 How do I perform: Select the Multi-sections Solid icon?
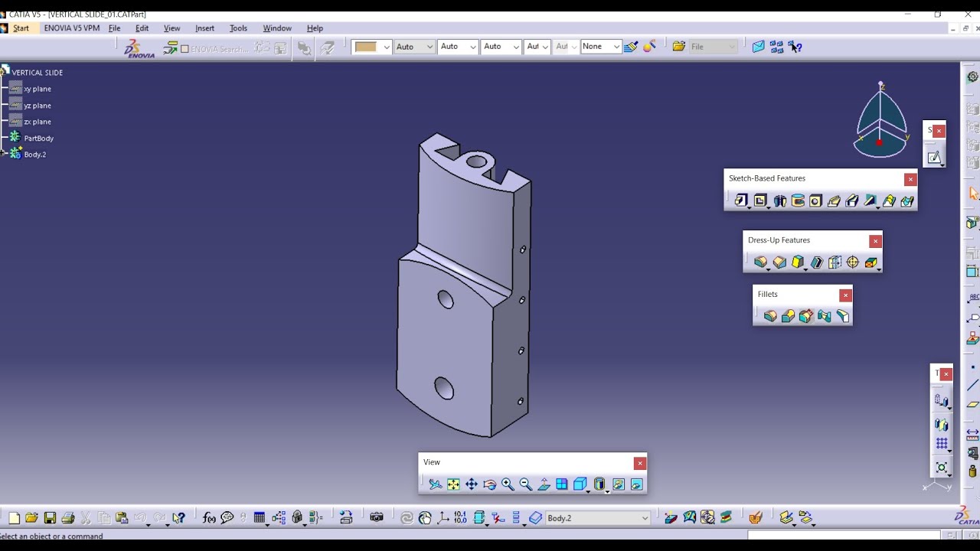pyautogui.click(x=889, y=201)
